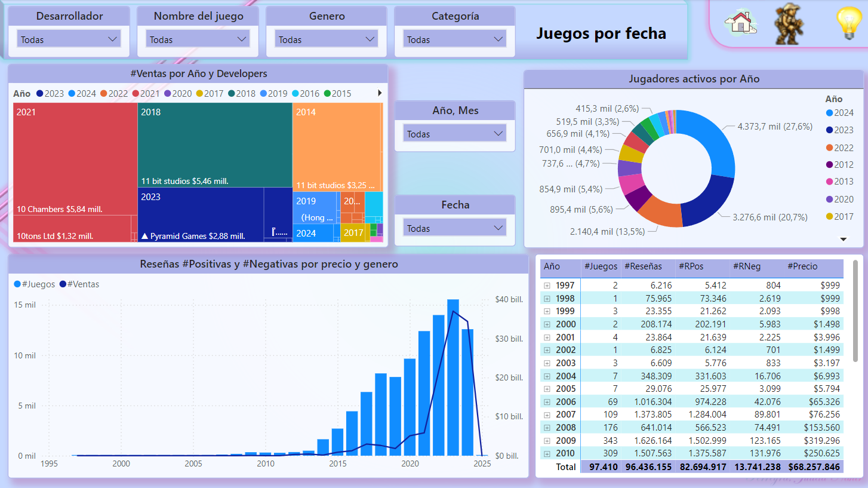Expand the 2010 row in table

[x=547, y=453]
